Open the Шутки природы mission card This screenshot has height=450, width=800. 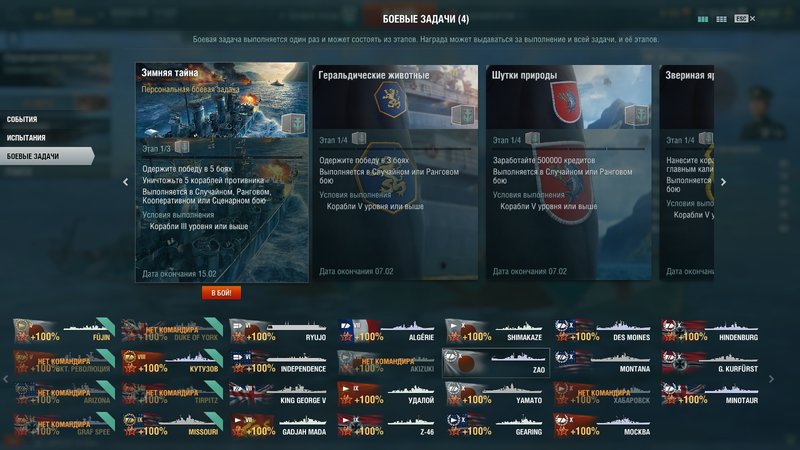click(x=568, y=172)
